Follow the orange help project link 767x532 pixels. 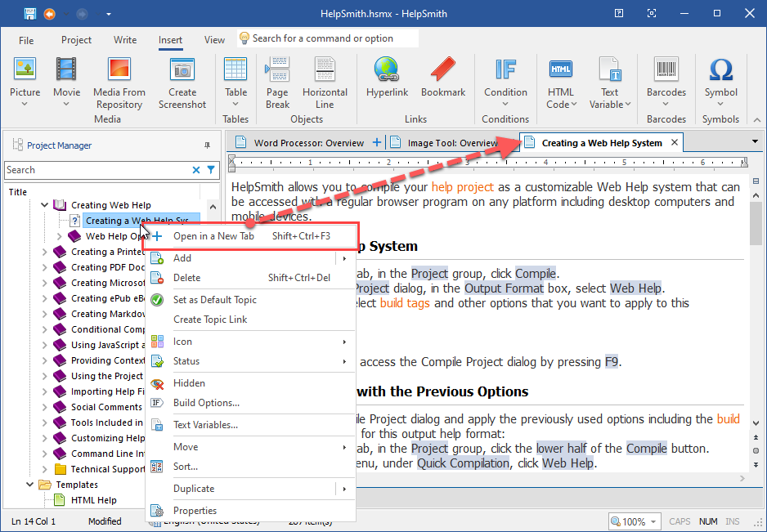tap(462, 187)
